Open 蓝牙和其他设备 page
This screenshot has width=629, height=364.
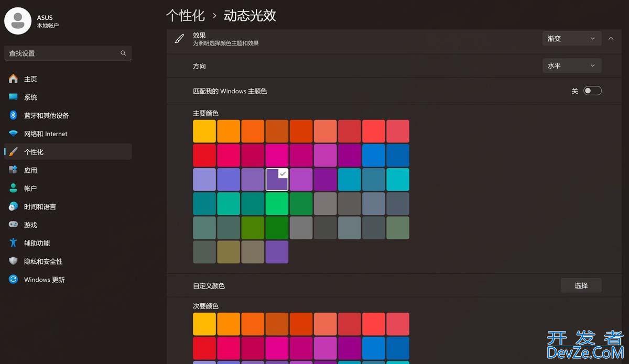tap(68, 115)
